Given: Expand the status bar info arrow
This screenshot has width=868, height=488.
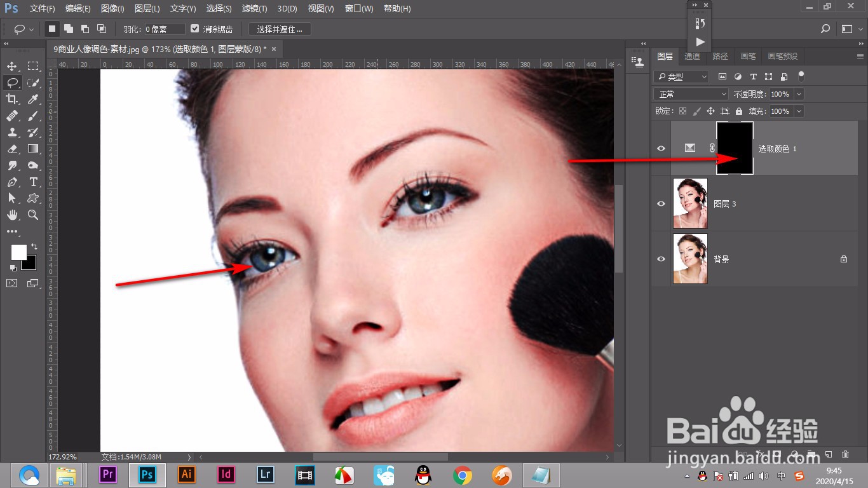Looking at the screenshot, I should point(189,457).
